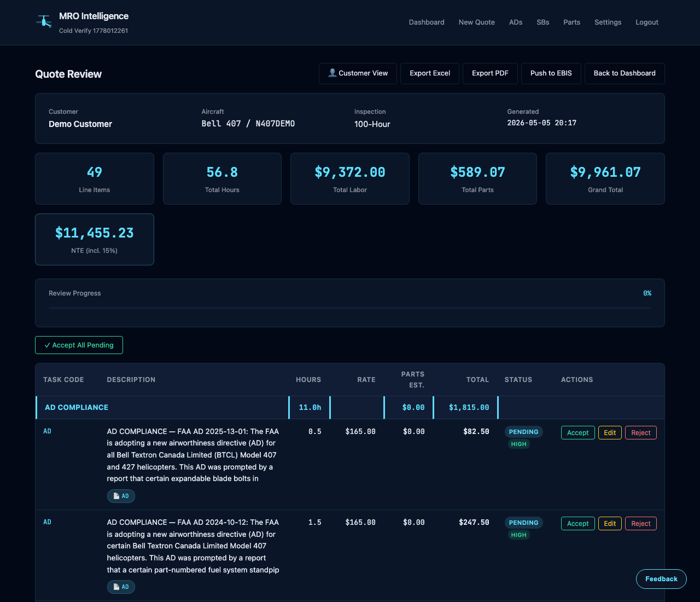Click the TOTAL column header
This screenshot has width=700, height=602.
pos(477,380)
